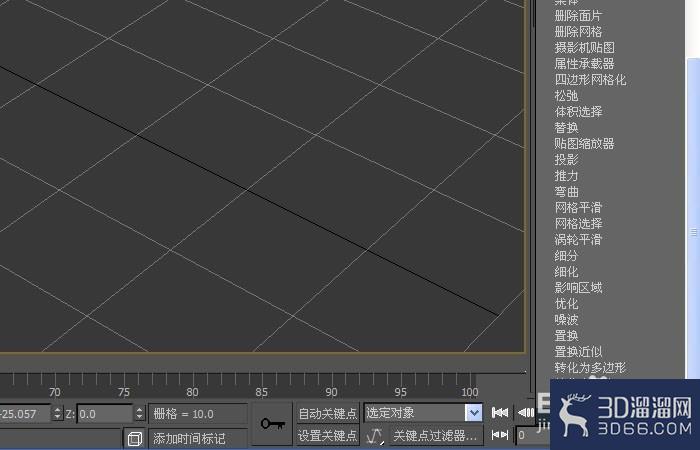
Task: Click the right edge vertical scrollbar grip
Action: pyautogui.click(x=694, y=232)
